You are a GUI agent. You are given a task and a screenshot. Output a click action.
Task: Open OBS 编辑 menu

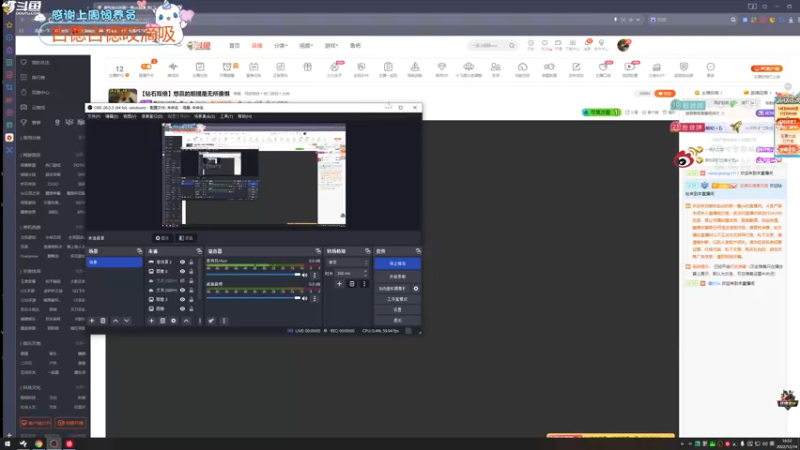[111, 116]
